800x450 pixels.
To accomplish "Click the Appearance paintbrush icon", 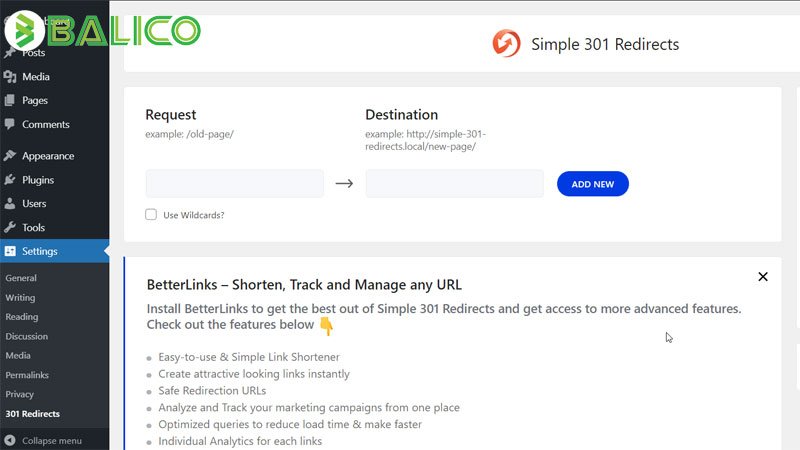I will point(10,156).
